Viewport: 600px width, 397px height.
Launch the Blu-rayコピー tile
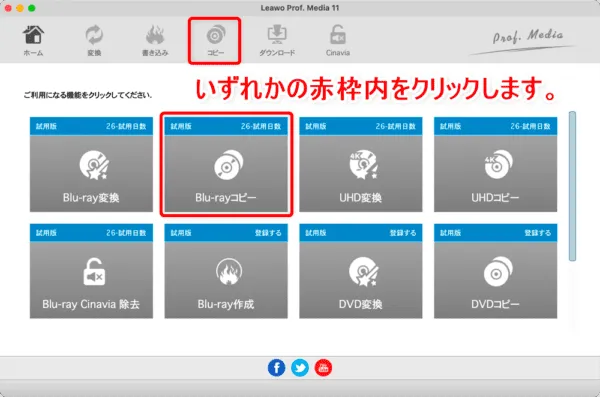click(x=226, y=165)
